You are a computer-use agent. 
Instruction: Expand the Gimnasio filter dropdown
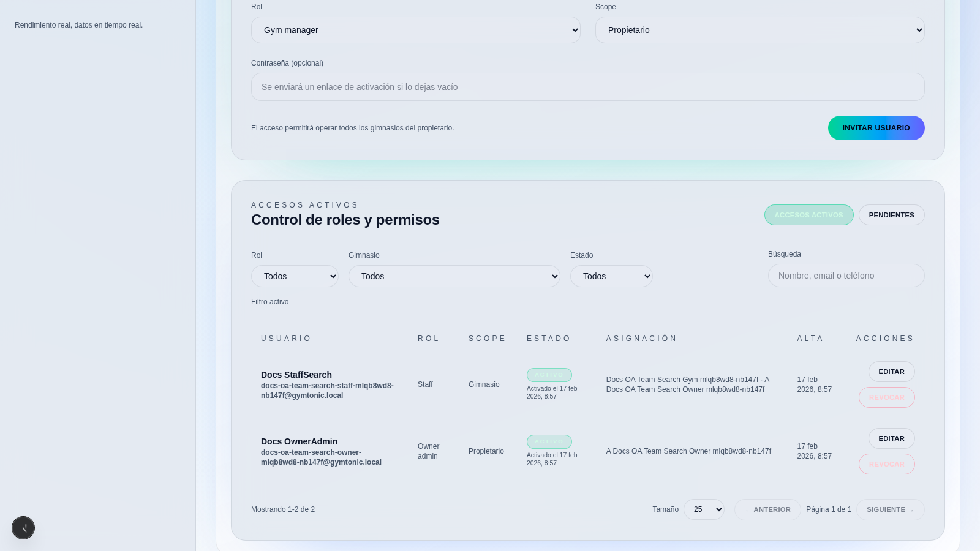point(454,276)
